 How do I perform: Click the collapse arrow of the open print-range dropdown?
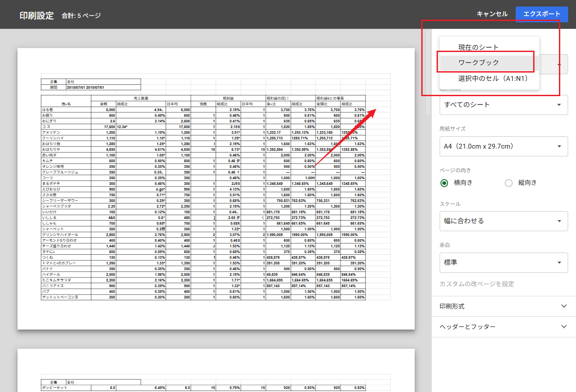coord(559,64)
